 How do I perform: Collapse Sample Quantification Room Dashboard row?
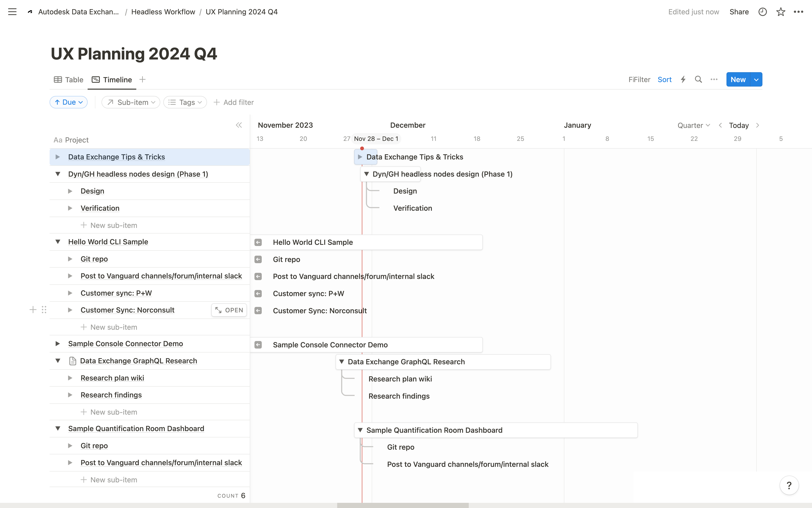pos(58,429)
